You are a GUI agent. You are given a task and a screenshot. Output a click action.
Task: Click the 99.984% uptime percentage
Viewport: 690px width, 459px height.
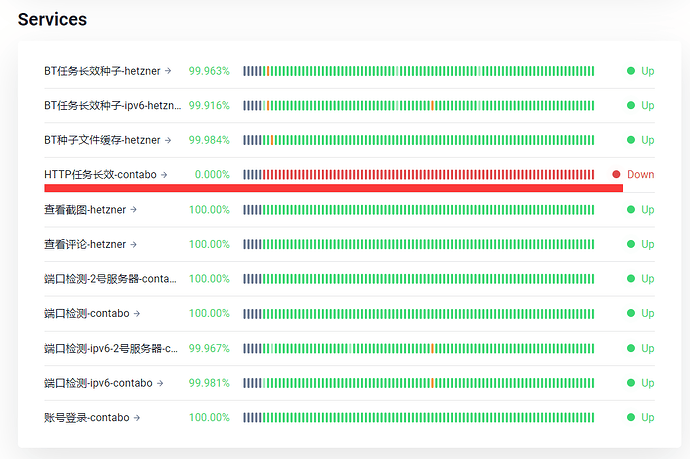tap(209, 140)
